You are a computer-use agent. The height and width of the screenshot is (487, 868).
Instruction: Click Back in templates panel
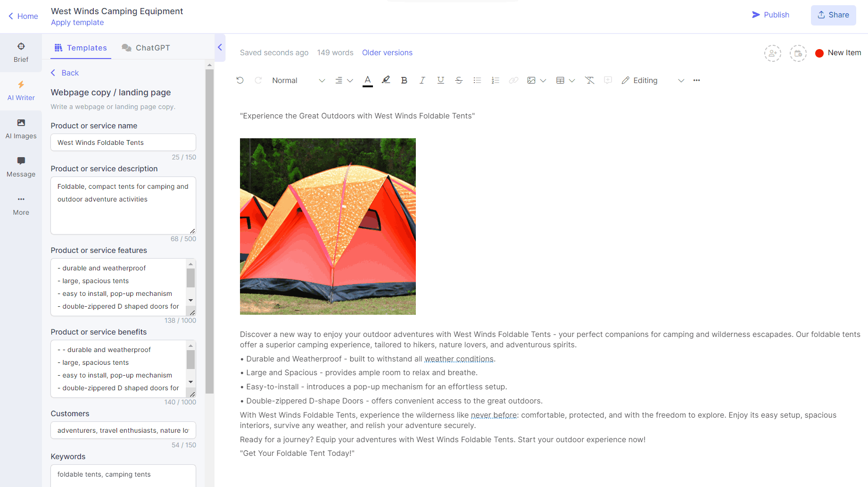65,73
